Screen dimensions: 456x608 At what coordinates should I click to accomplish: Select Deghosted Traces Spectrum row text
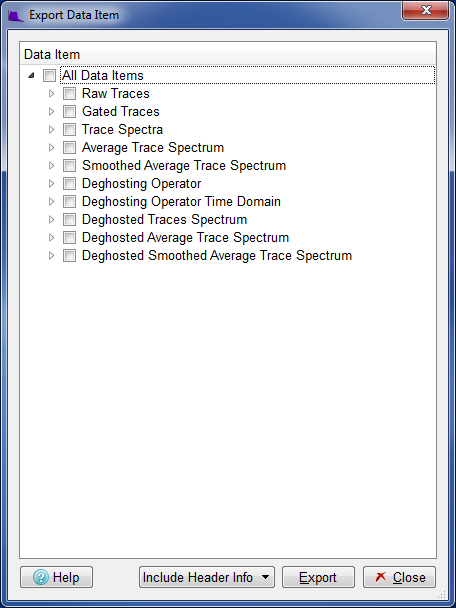click(x=164, y=219)
